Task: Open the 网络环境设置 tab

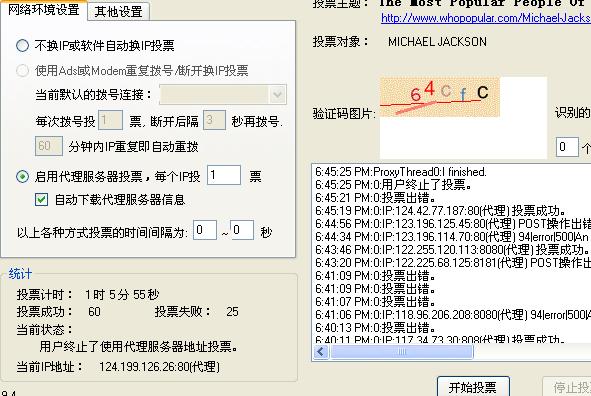Action: (x=44, y=10)
